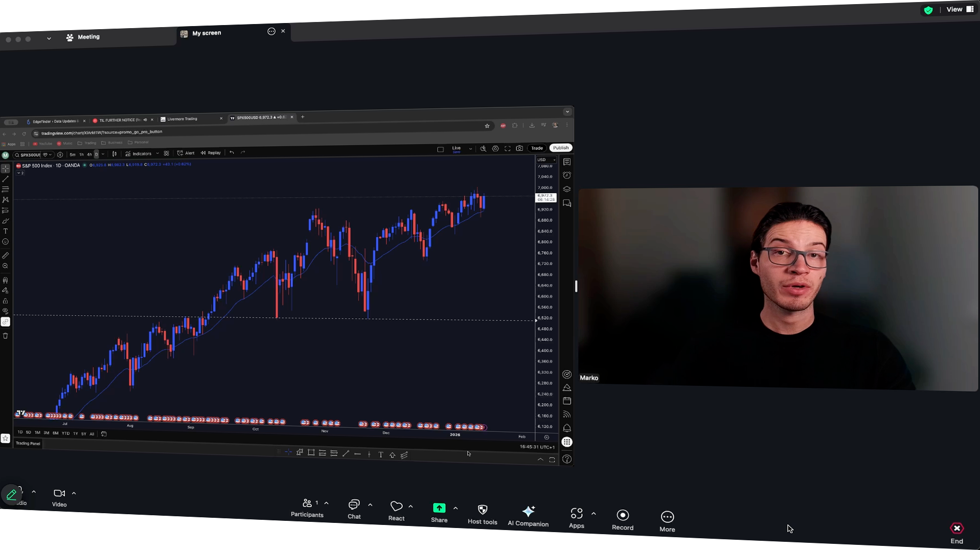Image resolution: width=980 pixels, height=550 pixels.
Task: Show All chart date range
Action: pos(92,434)
